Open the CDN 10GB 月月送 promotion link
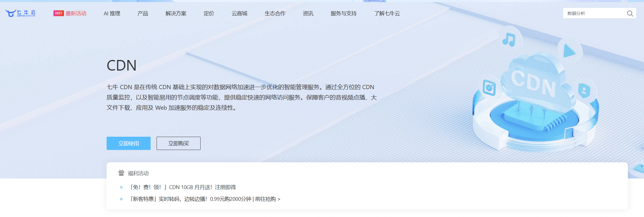 coord(183,187)
